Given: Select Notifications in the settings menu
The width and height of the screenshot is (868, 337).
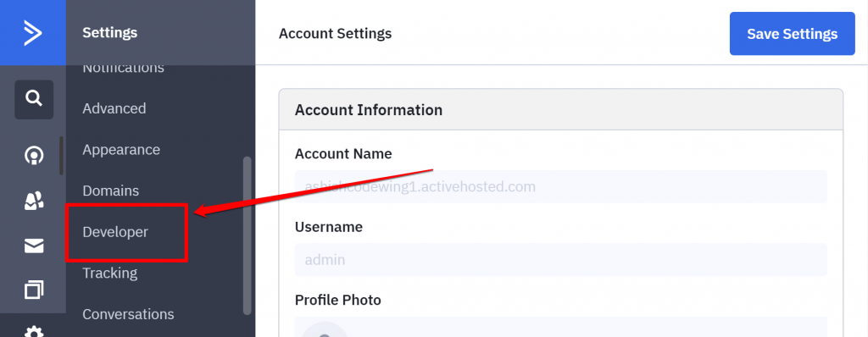Looking at the screenshot, I should tap(123, 69).
